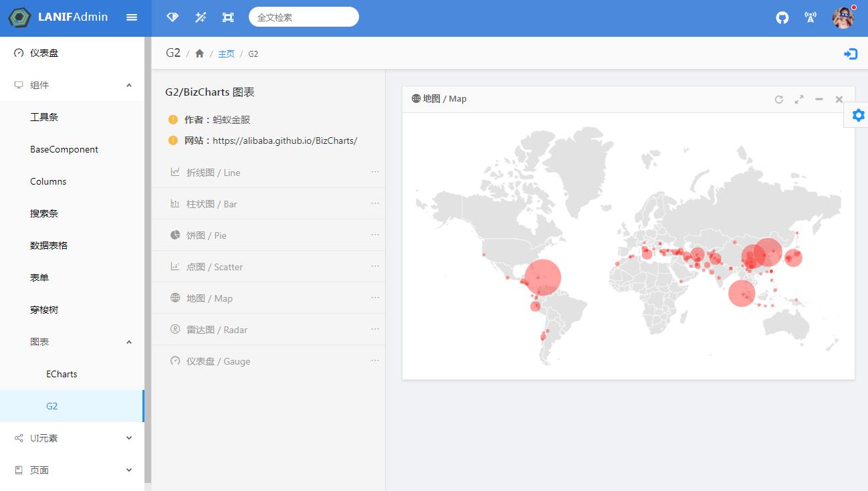
Task: Click the scatter icon beside 点图
Action: pos(175,266)
